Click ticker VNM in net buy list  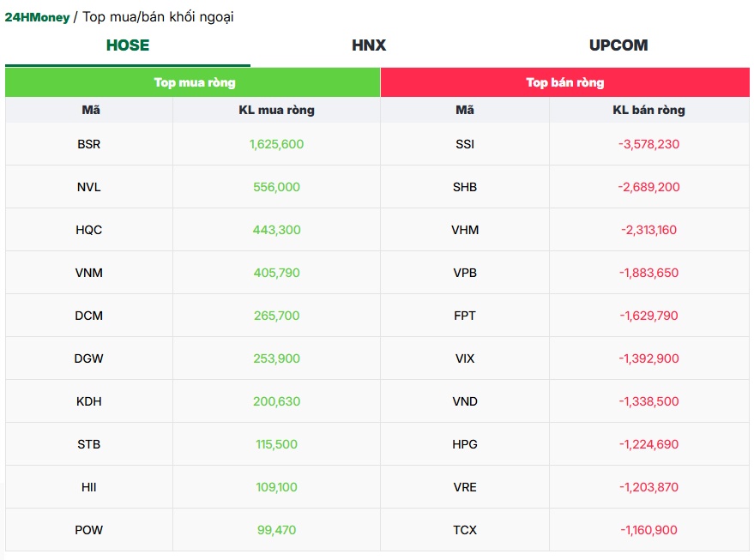[x=89, y=273]
